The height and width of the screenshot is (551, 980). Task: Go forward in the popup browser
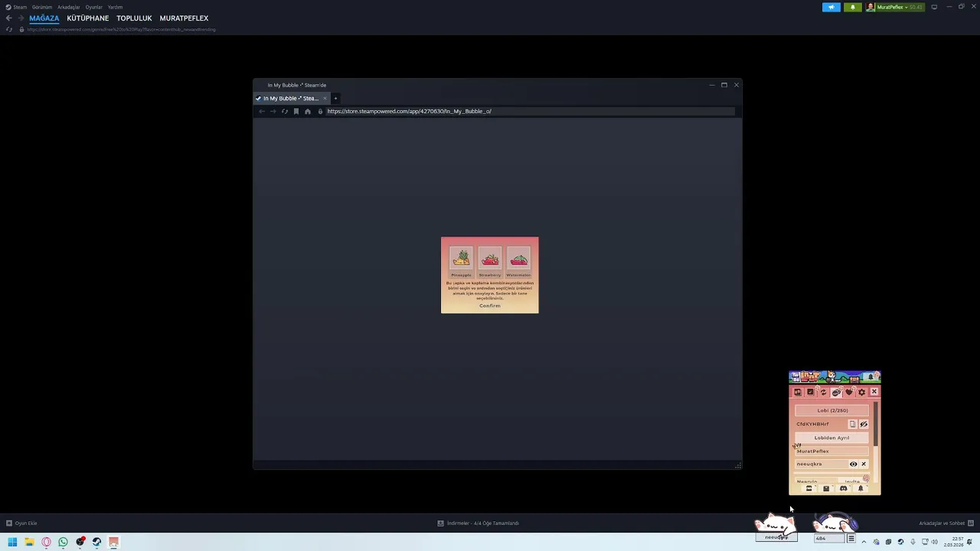click(x=273, y=112)
